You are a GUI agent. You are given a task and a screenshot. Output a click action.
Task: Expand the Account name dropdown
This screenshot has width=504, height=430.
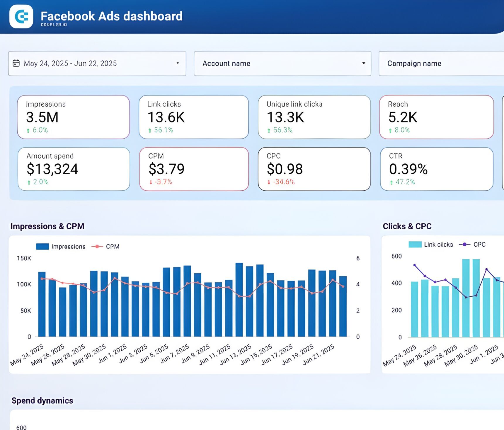(363, 63)
